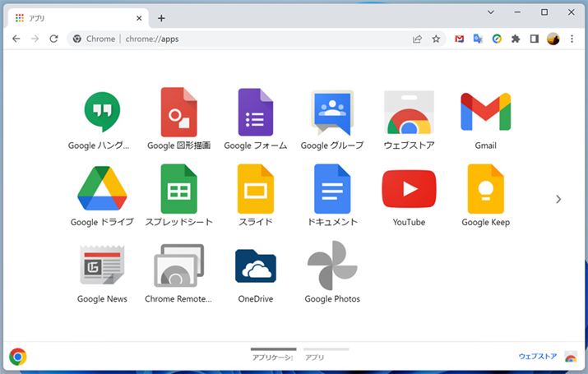588x374 pixels.
Task: Go to next apps page arrow
Action: point(558,199)
